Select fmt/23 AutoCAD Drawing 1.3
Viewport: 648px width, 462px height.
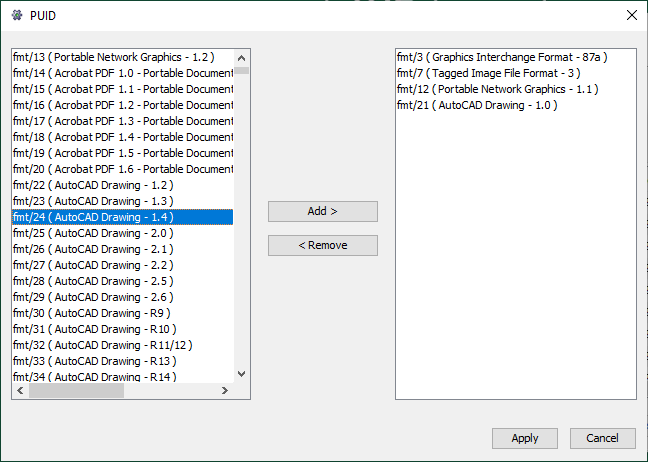coord(123,201)
